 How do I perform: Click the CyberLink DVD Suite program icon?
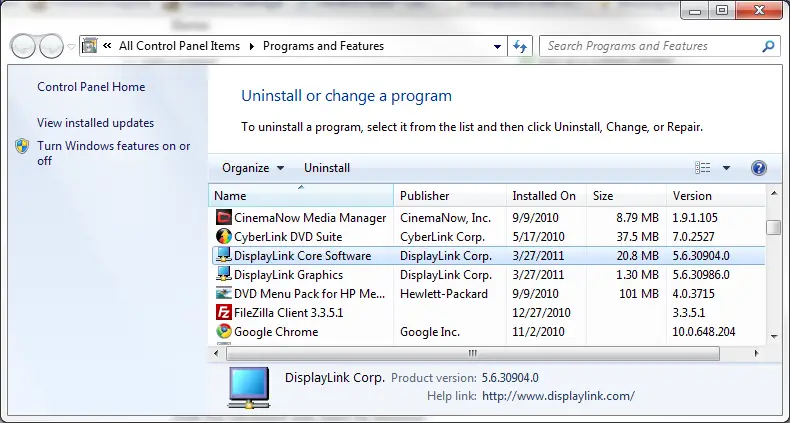[x=223, y=236]
